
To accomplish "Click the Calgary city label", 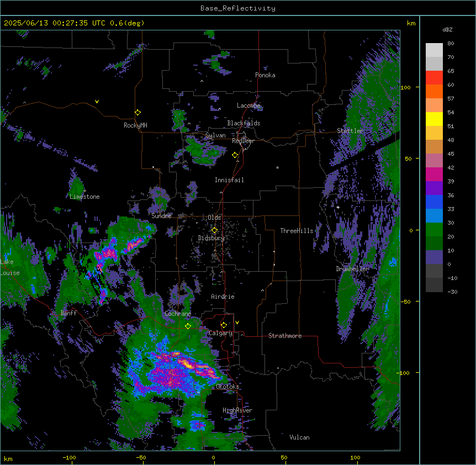I will click(221, 333).
